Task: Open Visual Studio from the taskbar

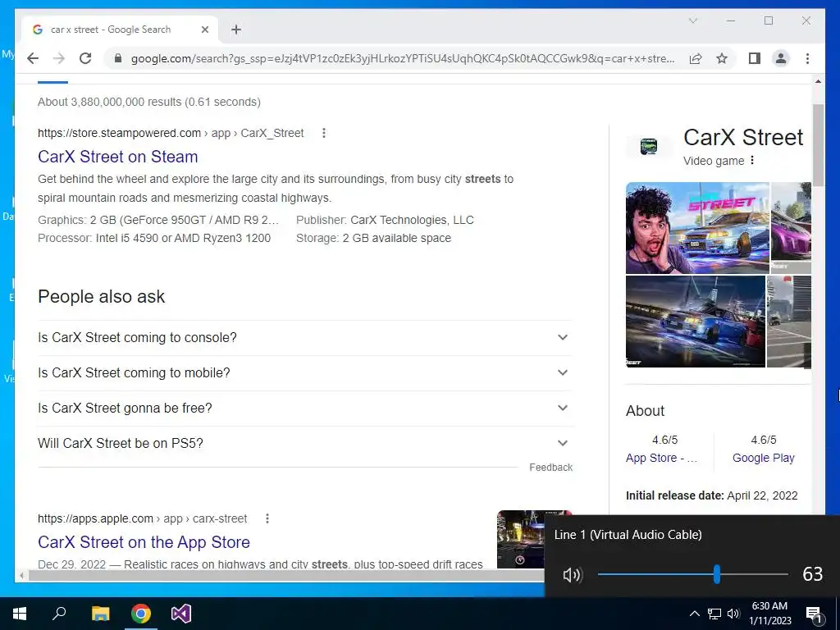Action: [181, 614]
